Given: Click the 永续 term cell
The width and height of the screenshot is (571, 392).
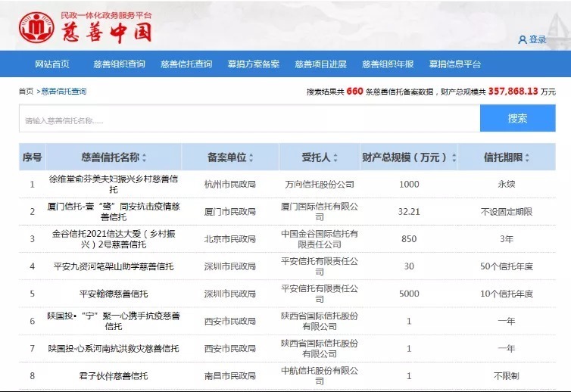Looking at the screenshot, I should 507,184.
